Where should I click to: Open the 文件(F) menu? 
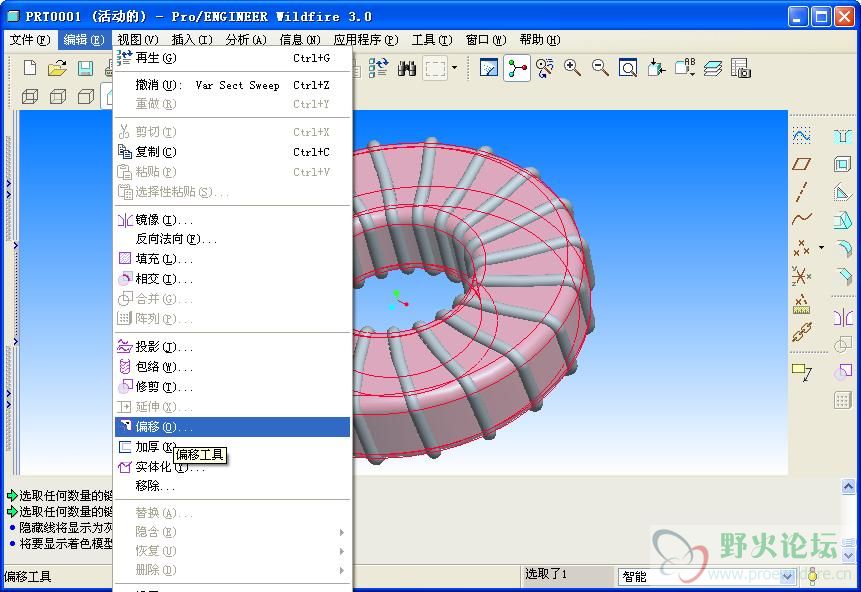(x=30, y=40)
